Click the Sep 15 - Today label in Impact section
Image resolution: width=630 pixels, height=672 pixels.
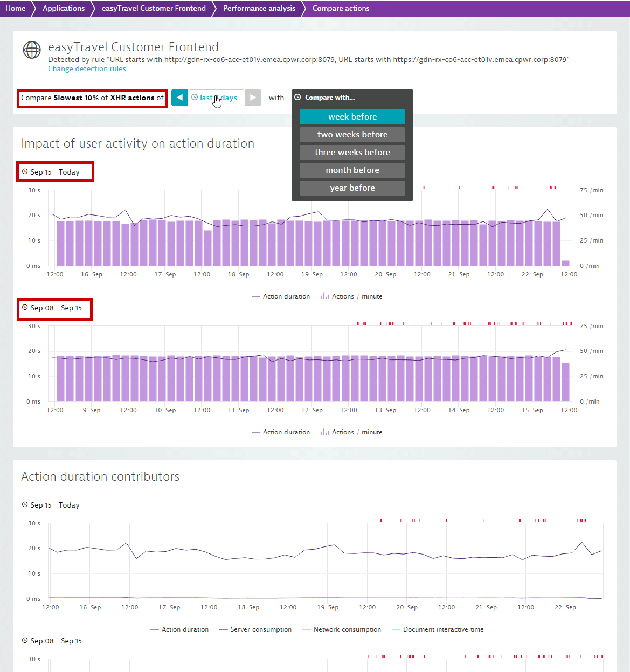click(55, 172)
